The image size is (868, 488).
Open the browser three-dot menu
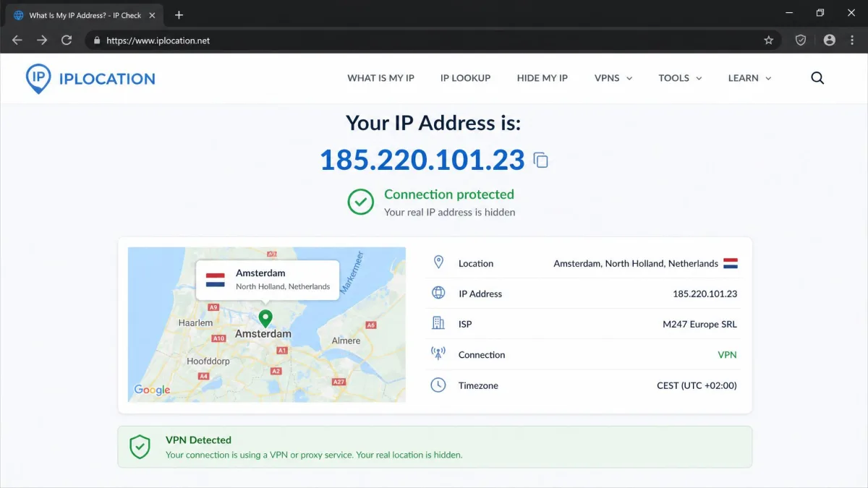[x=851, y=40]
